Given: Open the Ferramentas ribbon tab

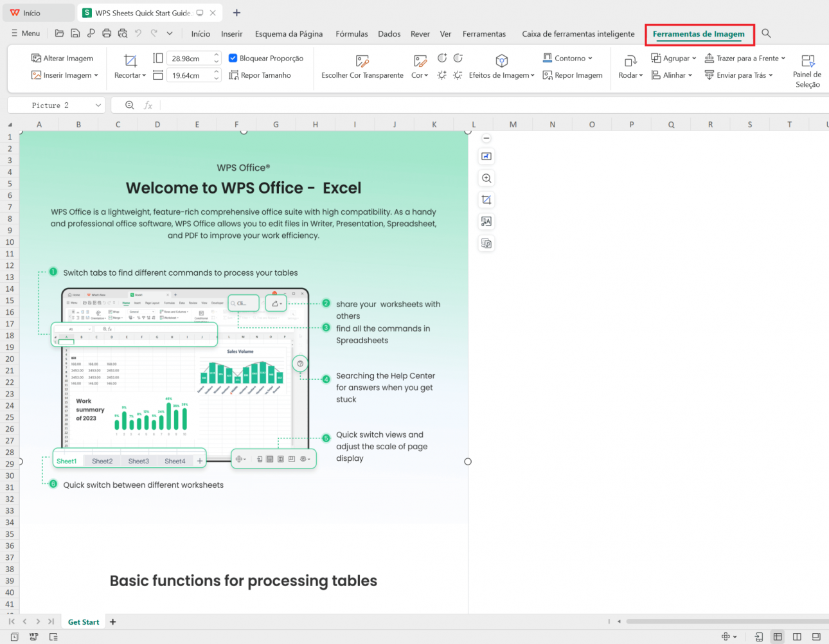Looking at the screenshot, I should [x=484, y=34].
